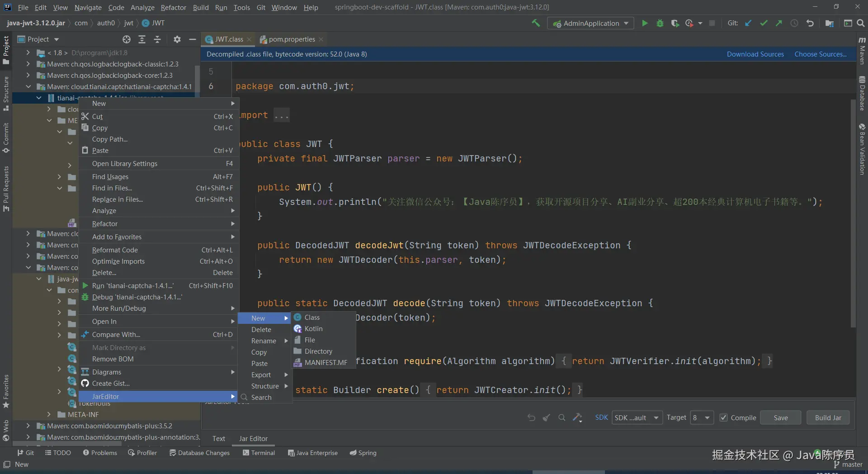Choose Open Library Settings in context menu

[x=125, y=164]
